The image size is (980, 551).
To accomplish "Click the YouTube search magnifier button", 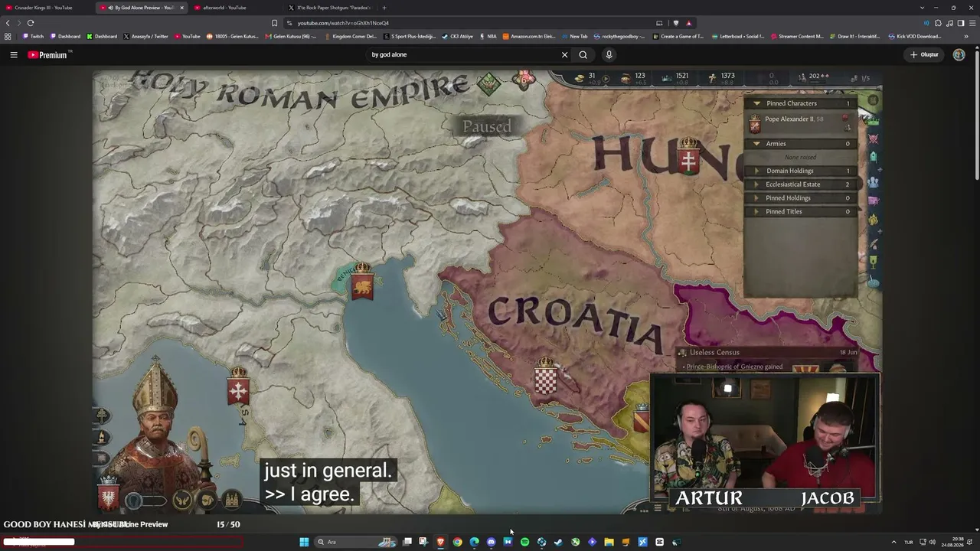I will tap(583, 55).
